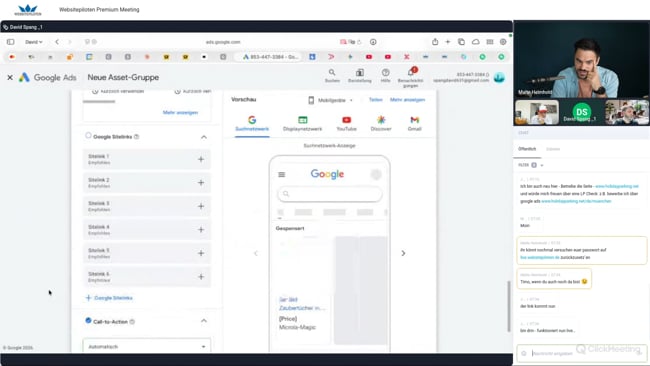This screenshot has height=366, width=650.
Task: Click the Websitepiloten logo at top left
Action: click(x=28, y=10)
